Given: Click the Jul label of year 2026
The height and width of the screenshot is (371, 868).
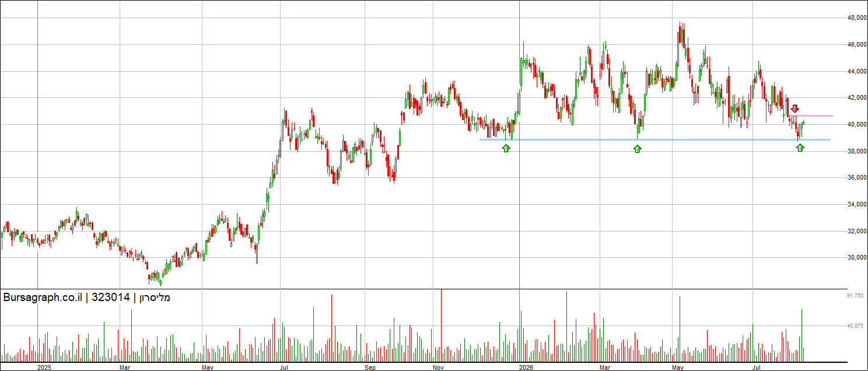Looking at the screenshot, I should pyautogui.click(x=757, y=367).
